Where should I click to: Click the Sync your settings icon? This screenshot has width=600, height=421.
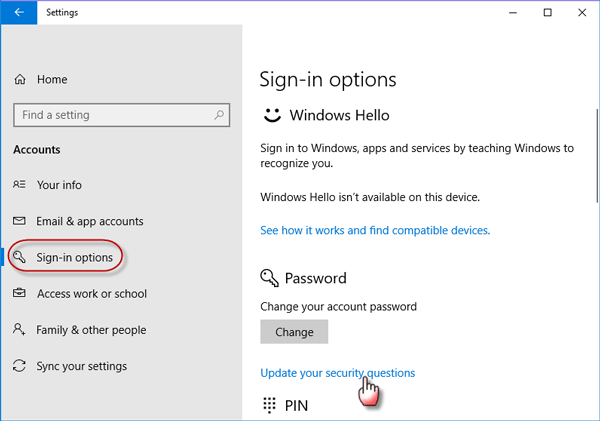[20, 366]
